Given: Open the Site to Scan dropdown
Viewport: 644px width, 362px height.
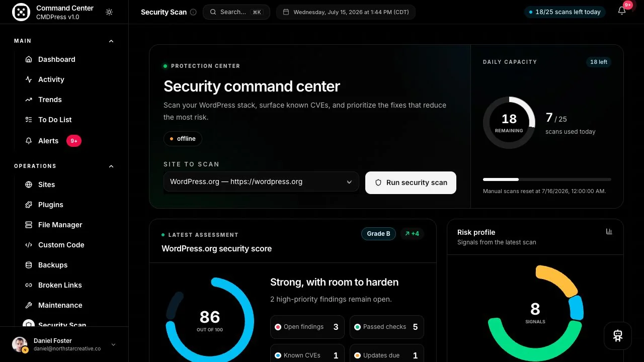Looking at the screenshot, I should [x=261, y=182].
